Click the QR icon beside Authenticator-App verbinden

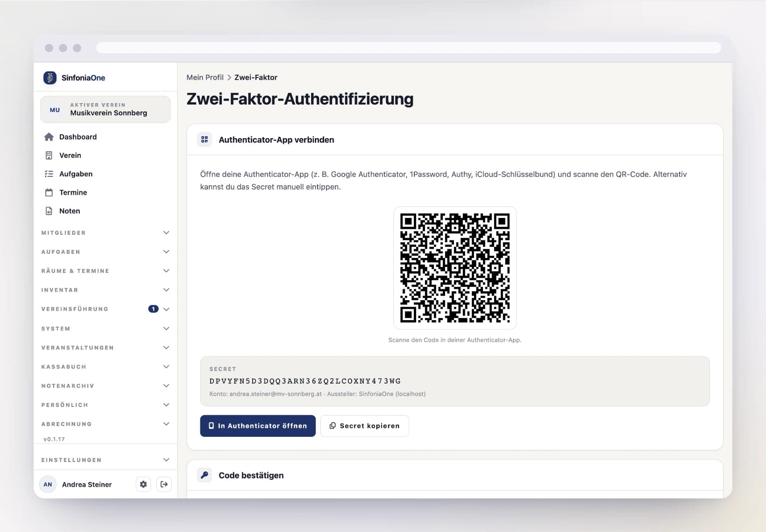205,140
